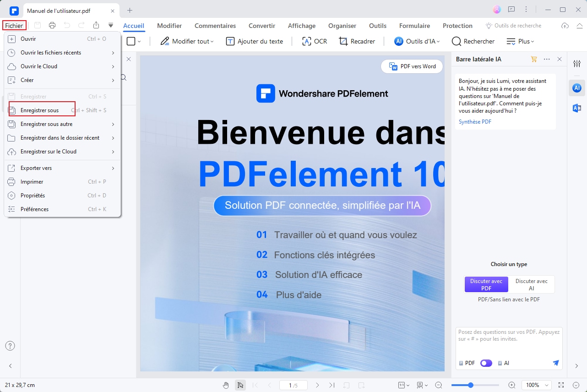Screen dimensions: 587x392
Task: Go to next page arrow
Action: [x=317, y=385]
